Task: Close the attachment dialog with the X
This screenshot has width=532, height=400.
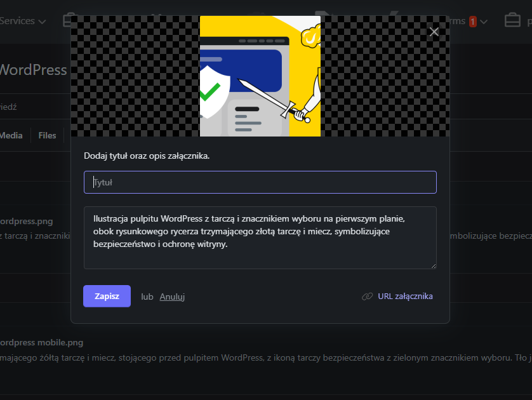Action: pyautogui.click(x=434, y=32)
